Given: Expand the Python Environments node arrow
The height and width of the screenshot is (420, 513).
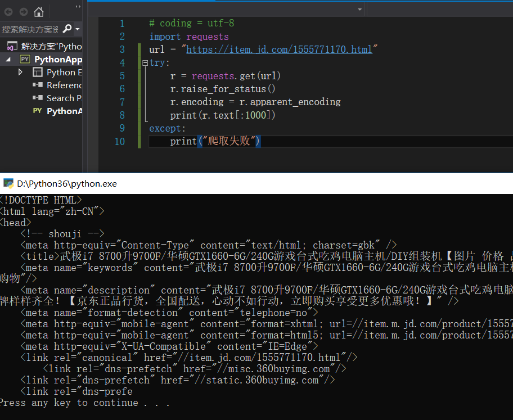Looking at the screenshot, I should click(20, 72).
